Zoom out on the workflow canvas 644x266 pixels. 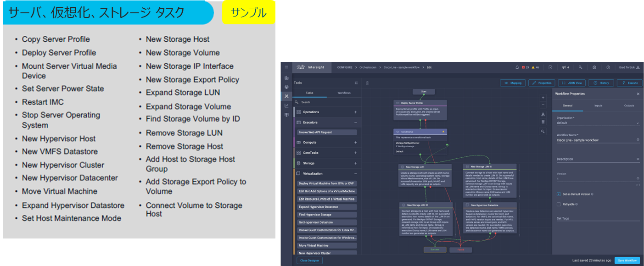pyautogui.click(x=543, y=105)
